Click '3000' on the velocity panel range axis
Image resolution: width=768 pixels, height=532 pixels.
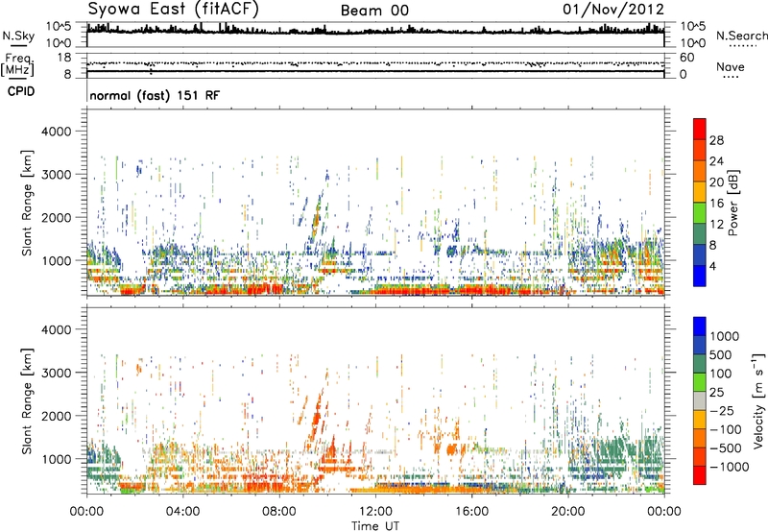(x=56, y=374)
